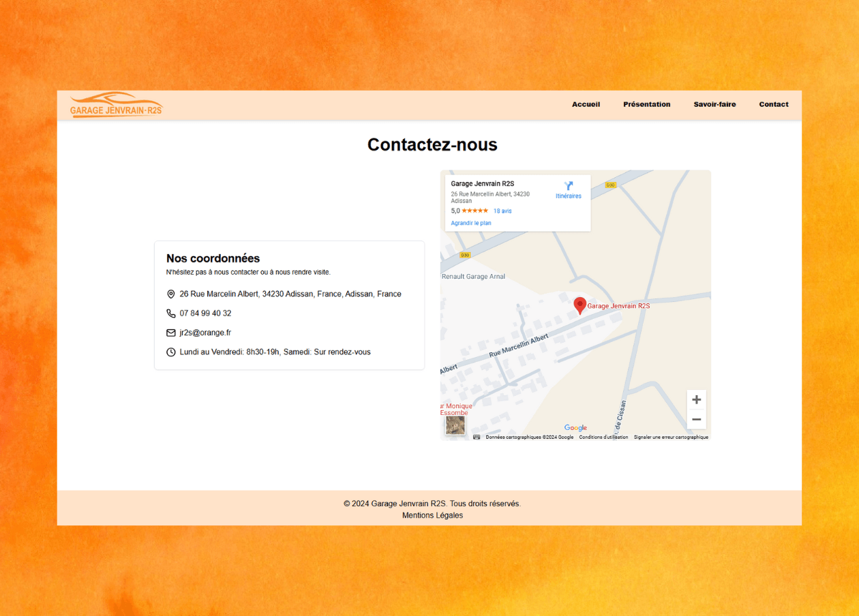Open the Savoir-faire menu item
This screenshot has height=616, width=859.
pyautogui.click(x=714, y=104)
